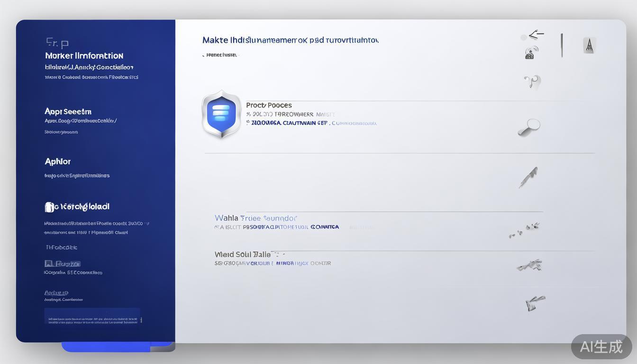Click the back arrow icon at top right
The width and height of the screenshot is (637, 364).
coord(536,34)
